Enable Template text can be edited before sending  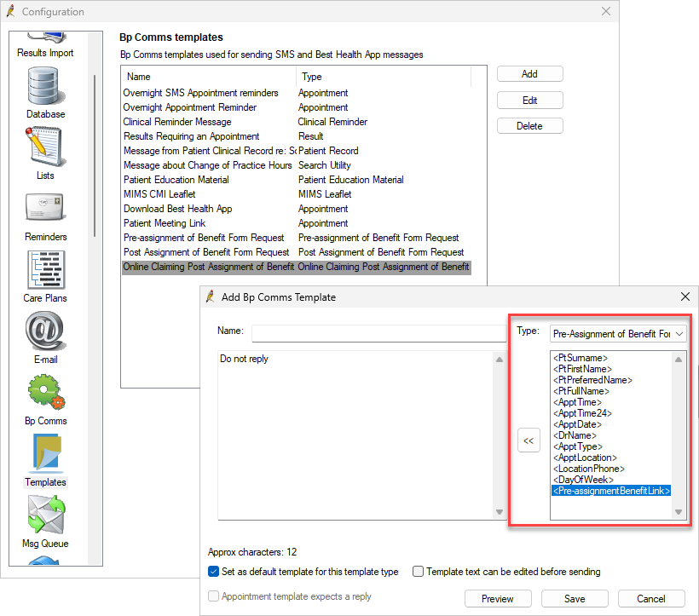point(418,572)
